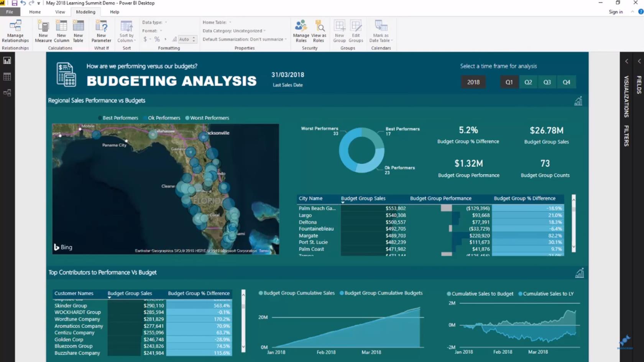Click the Bing logo on map
Viewport: 644px width, 362px height.
click(63, 247)
